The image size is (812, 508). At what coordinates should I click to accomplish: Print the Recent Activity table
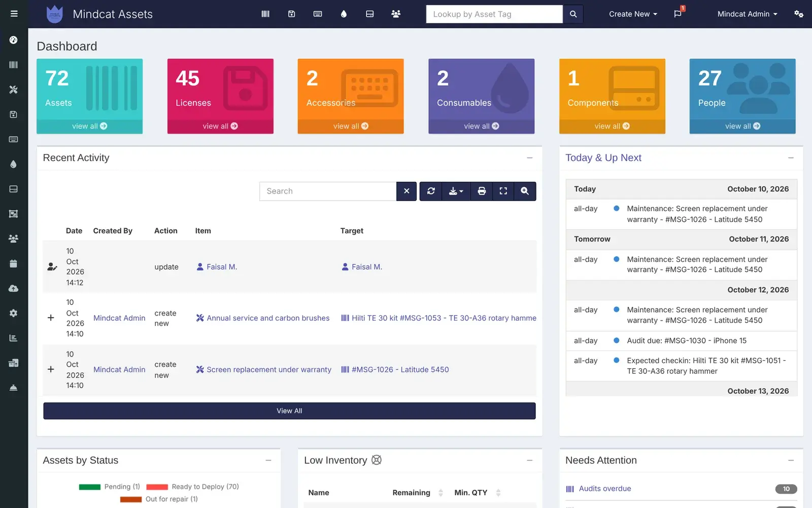[x=482, y=191]
